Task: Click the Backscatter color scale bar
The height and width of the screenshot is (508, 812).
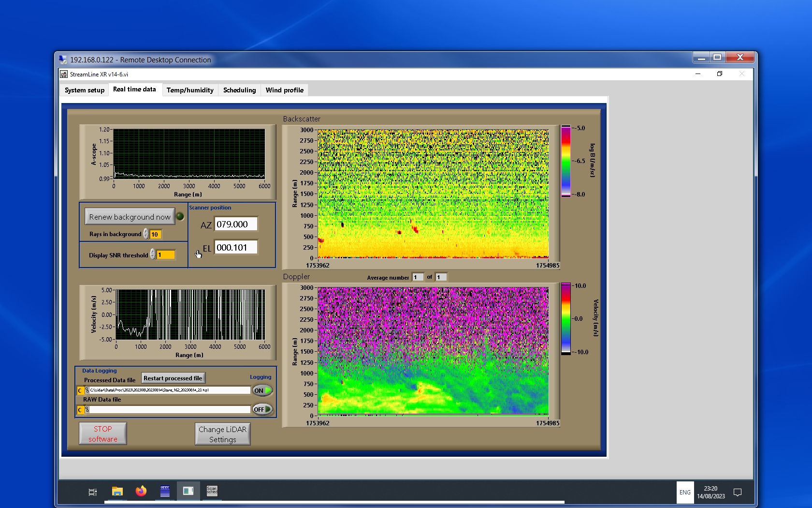Action: coord(565,161)
